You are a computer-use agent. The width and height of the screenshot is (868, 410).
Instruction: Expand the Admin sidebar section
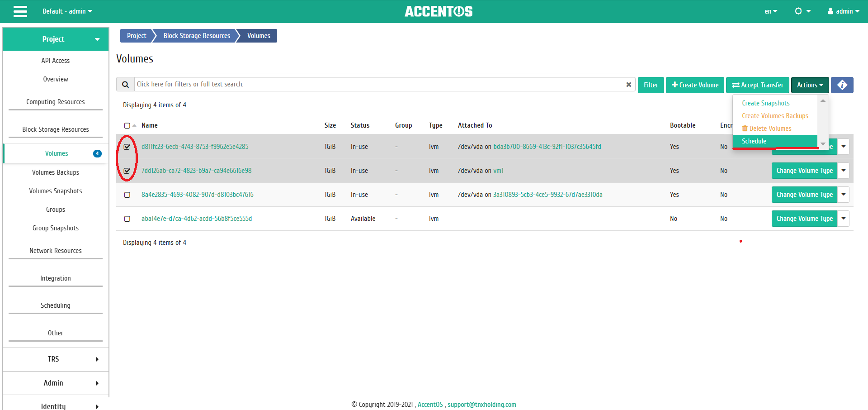click(x=56, y=383)
